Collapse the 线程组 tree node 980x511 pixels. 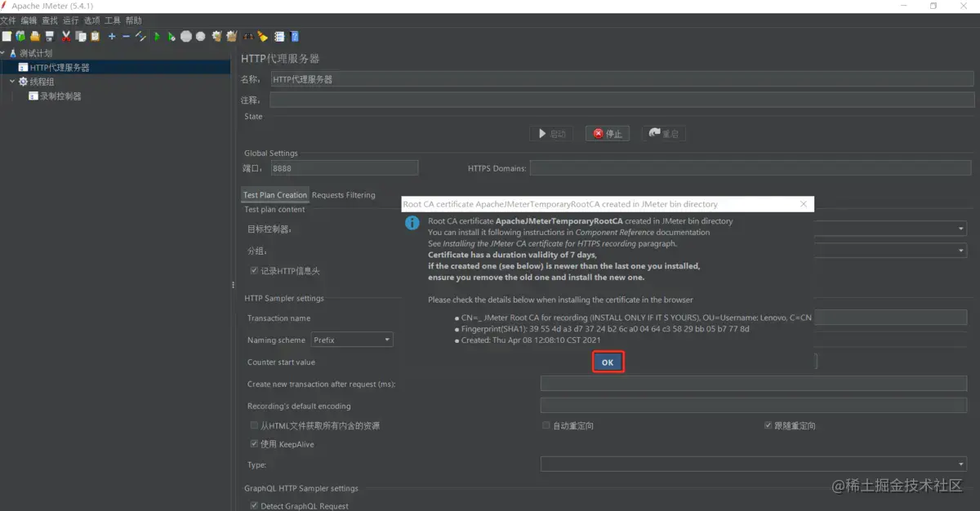13,82
